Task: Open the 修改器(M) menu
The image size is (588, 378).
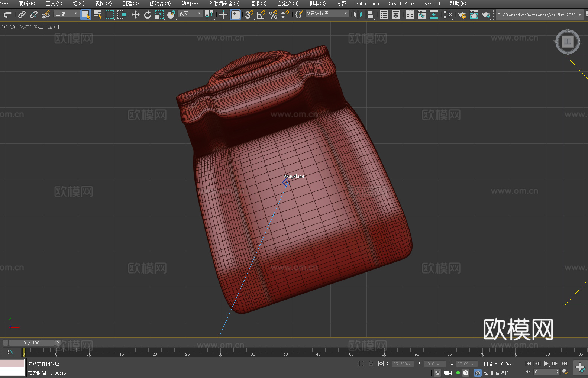Action: pos(160,3)
